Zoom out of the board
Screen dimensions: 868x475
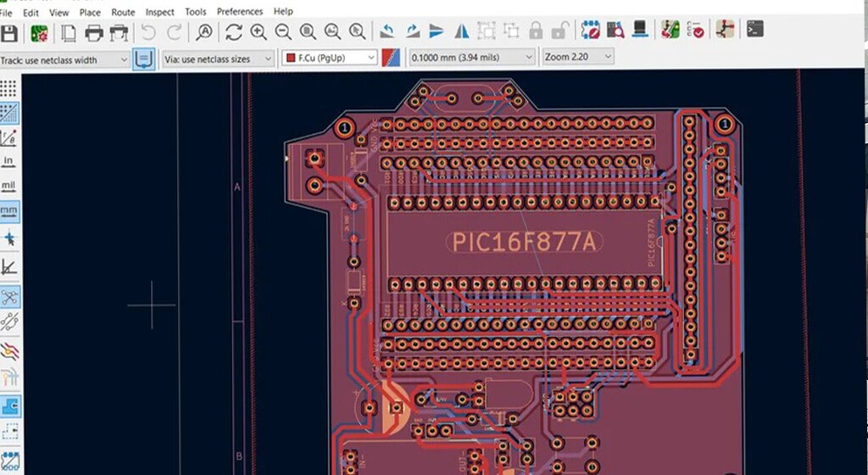click(x=283, y=31)
